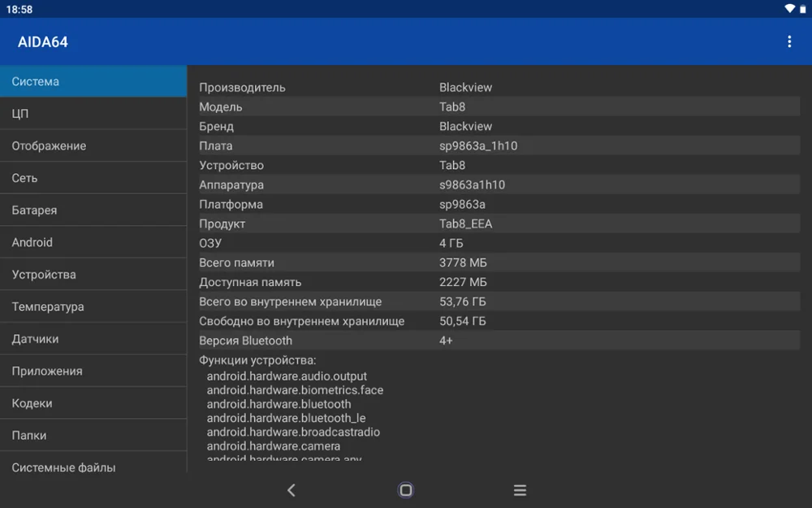Open the Устройства section
The image size is (812, 508).
(93, 274)
